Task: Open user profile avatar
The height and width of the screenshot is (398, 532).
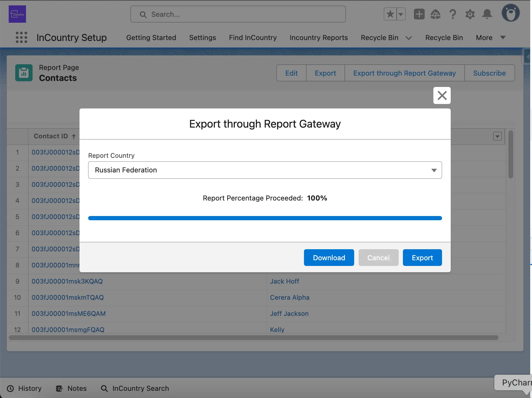Action: click(x=510, y=13)
